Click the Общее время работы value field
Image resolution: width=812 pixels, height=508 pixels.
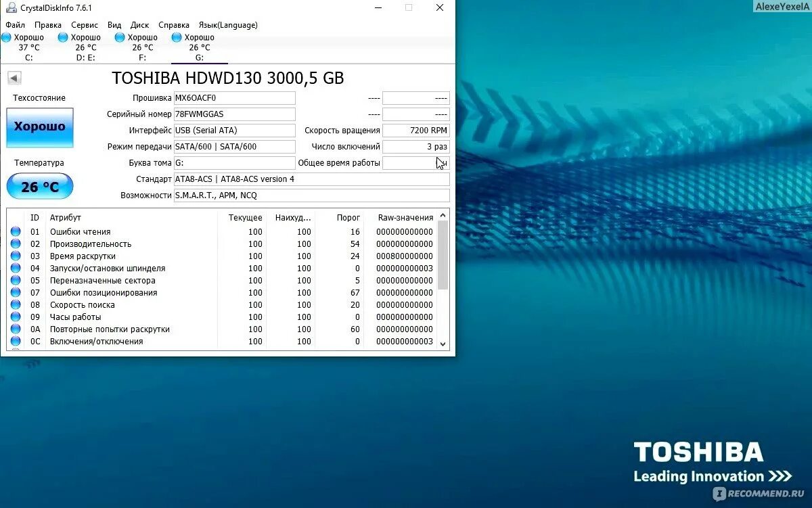coord(415,163)
